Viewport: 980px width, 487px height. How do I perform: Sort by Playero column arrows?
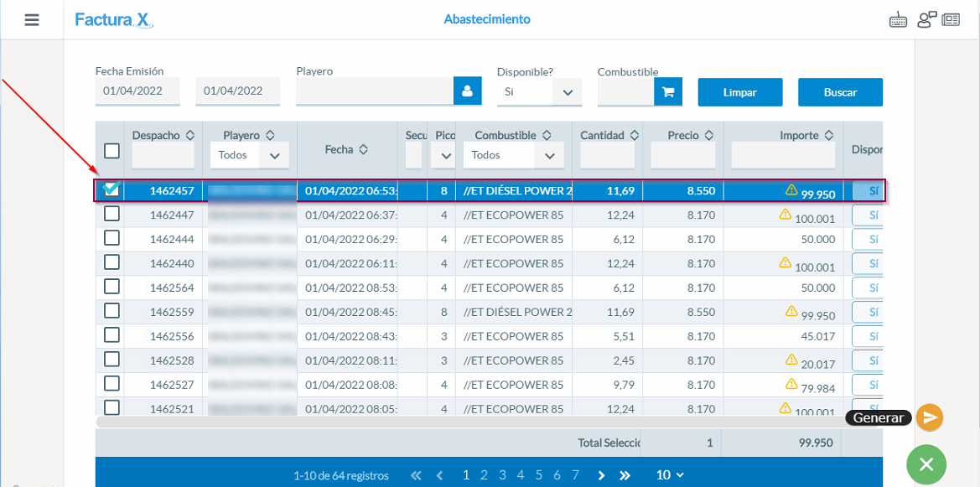(270, 135)
